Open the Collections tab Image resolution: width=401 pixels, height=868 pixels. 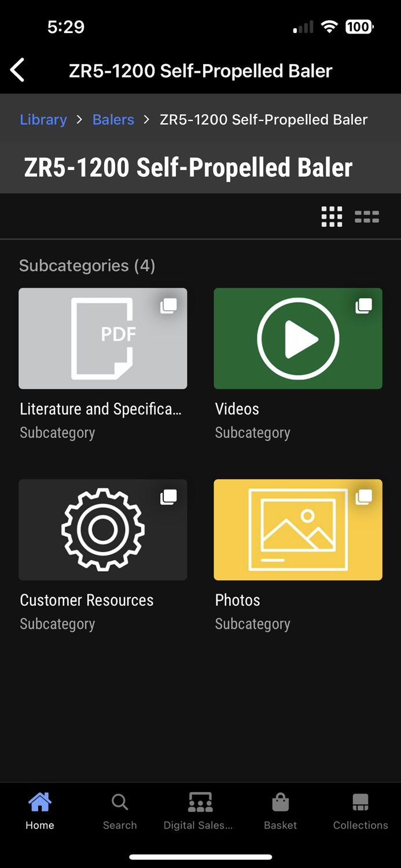(360, 811)
